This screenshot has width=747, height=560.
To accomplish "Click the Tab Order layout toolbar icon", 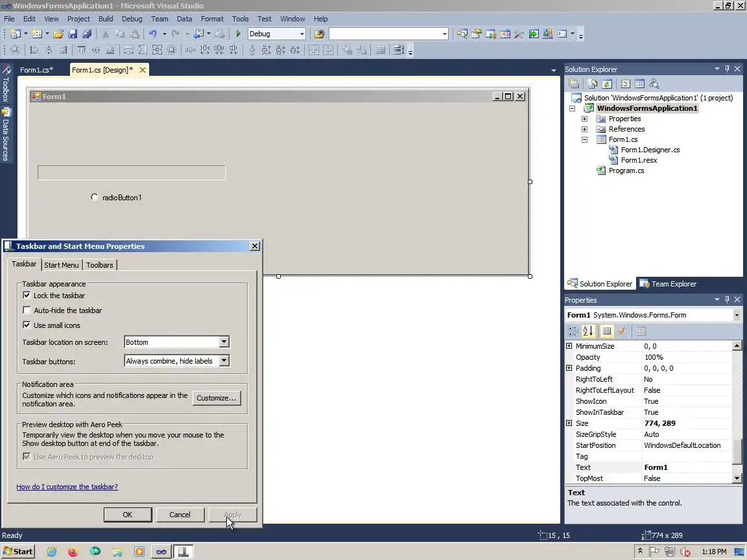I will [398, 49].
